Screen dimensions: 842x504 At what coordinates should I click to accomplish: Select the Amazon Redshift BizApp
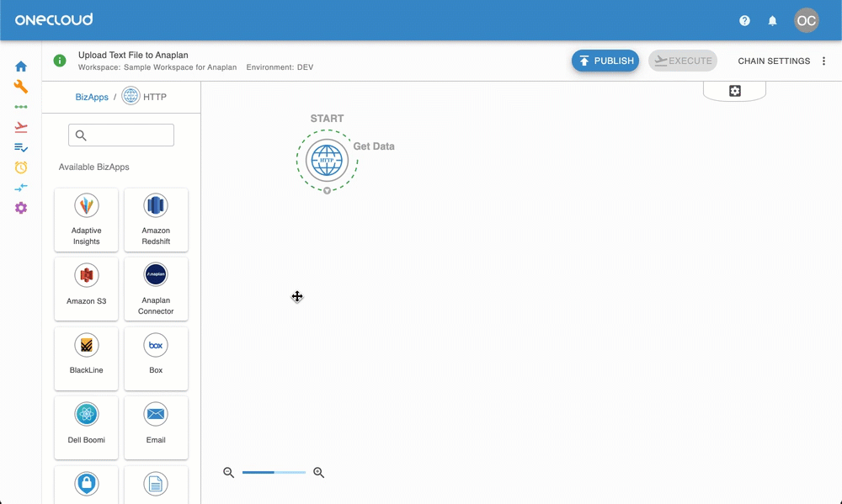click(156, 220)
